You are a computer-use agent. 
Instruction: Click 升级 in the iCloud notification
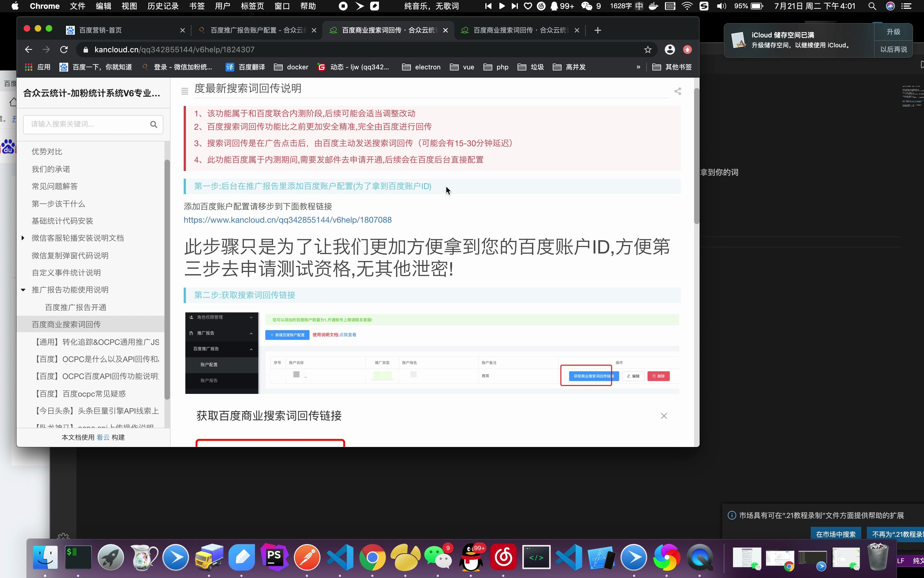click(893, 32)
